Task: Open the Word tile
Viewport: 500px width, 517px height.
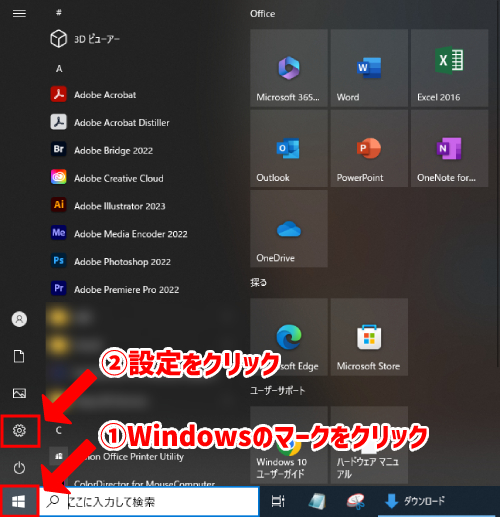Action: [x=369, y=68]
